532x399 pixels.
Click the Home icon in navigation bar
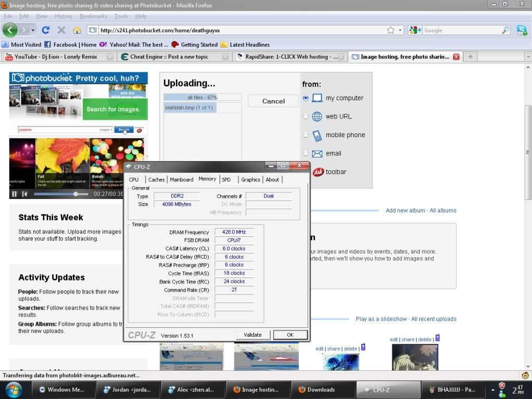pos(76,30)
